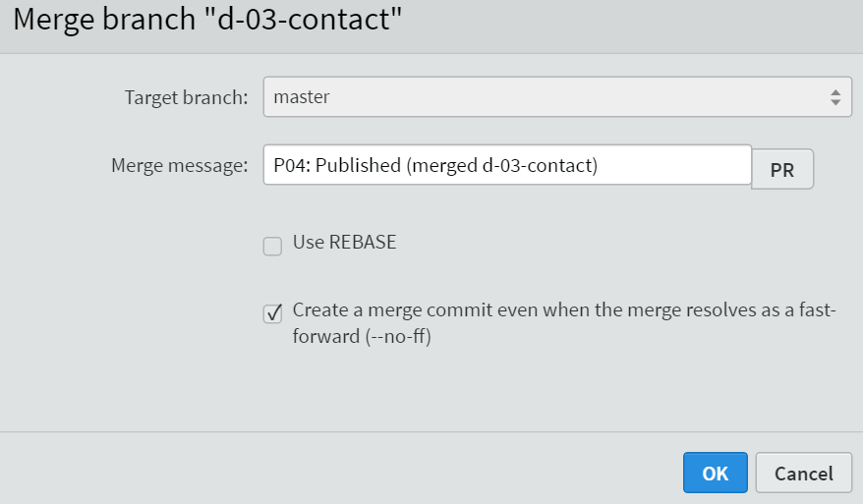Image resolution: width=863 pixels, height=504 pixels.
Task: Select the word master in Target branch
Action: pyautogui.click(x=302, y=97)
